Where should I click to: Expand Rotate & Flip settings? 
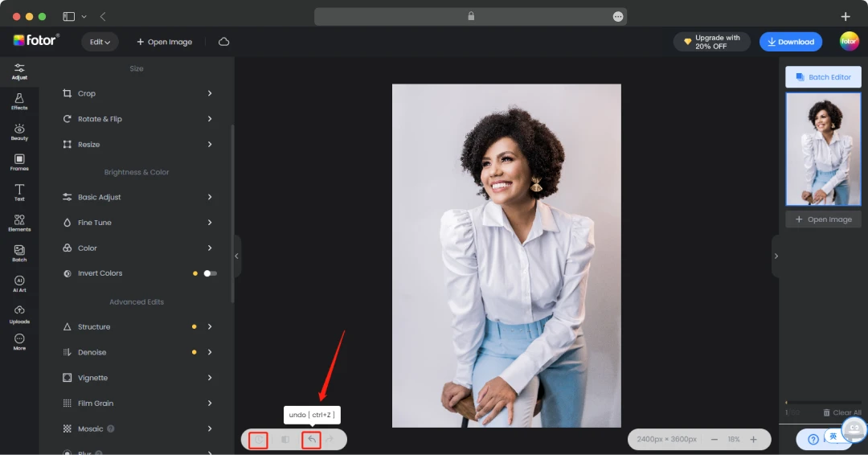[210, 119]
